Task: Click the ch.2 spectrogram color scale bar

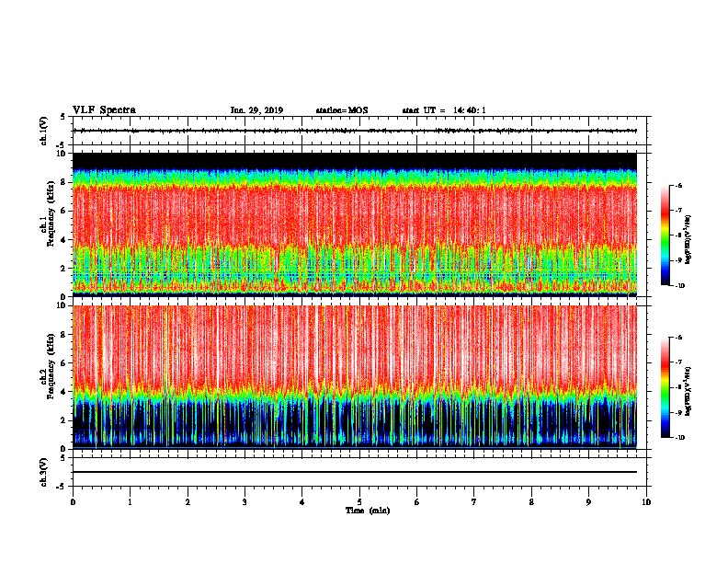Action: click(665, 387)
